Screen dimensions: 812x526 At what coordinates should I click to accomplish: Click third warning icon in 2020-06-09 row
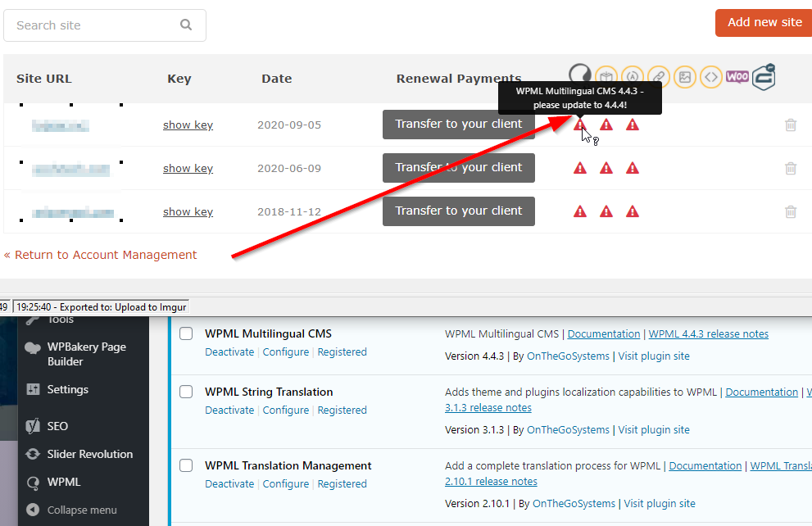pos(633,168)
